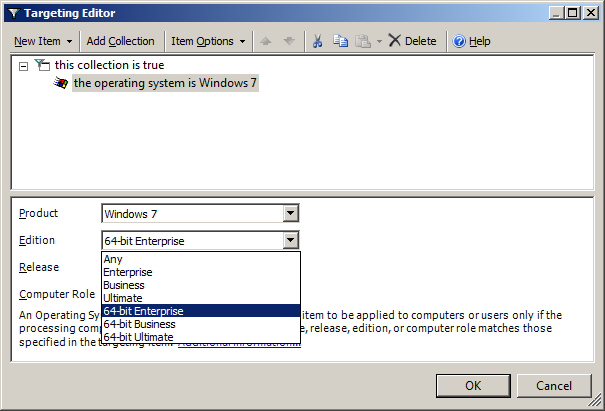Collapse the collection tree node

(x=23, y=65)
